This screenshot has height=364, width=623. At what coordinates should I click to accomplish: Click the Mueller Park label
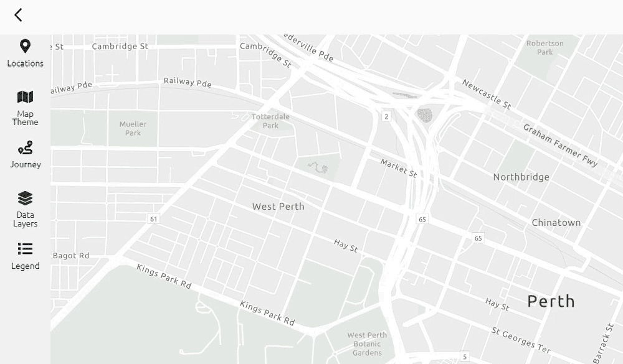[x=133, y=128]
